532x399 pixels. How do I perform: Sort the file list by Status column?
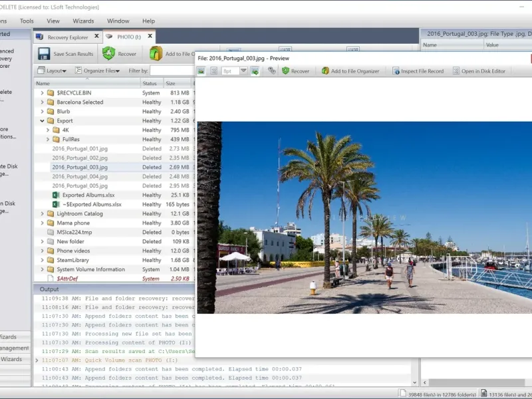150,83
